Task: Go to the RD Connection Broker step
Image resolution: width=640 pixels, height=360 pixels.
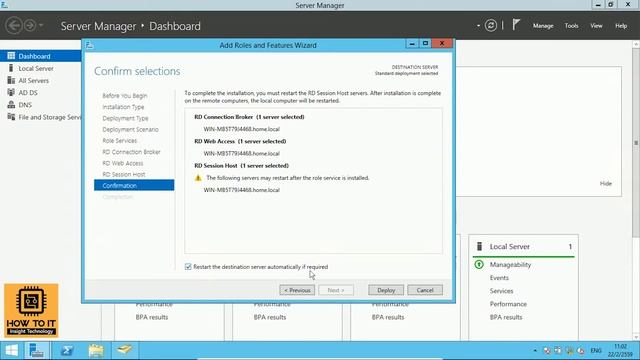Action: coord(131,152)
